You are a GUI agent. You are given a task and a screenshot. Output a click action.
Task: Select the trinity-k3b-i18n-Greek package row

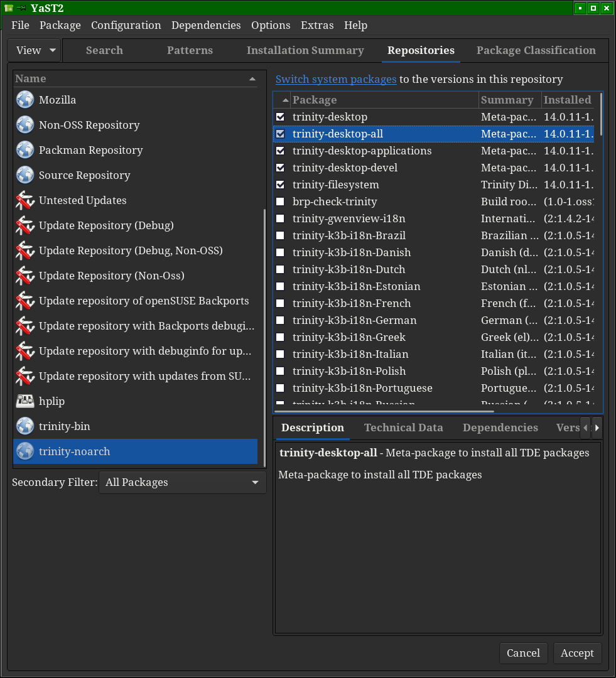click(434, 337)
